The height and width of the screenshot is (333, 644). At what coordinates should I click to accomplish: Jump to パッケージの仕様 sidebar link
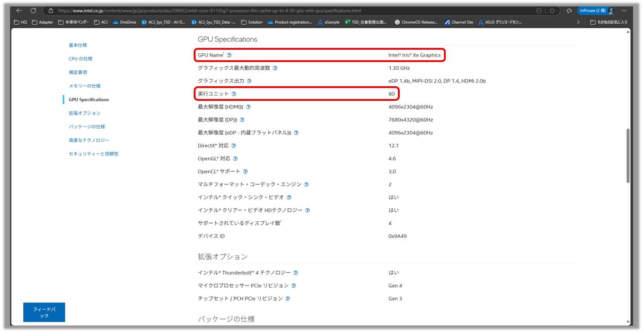87,126
